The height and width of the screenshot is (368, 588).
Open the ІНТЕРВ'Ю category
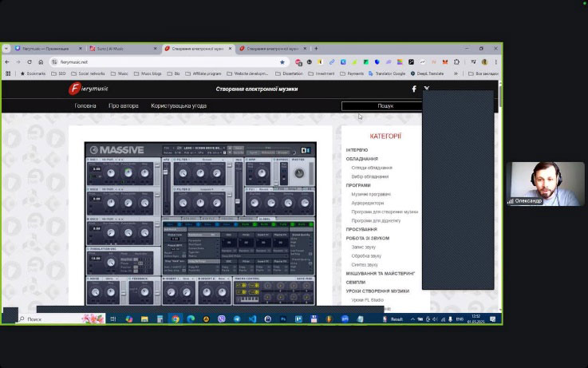357,150
